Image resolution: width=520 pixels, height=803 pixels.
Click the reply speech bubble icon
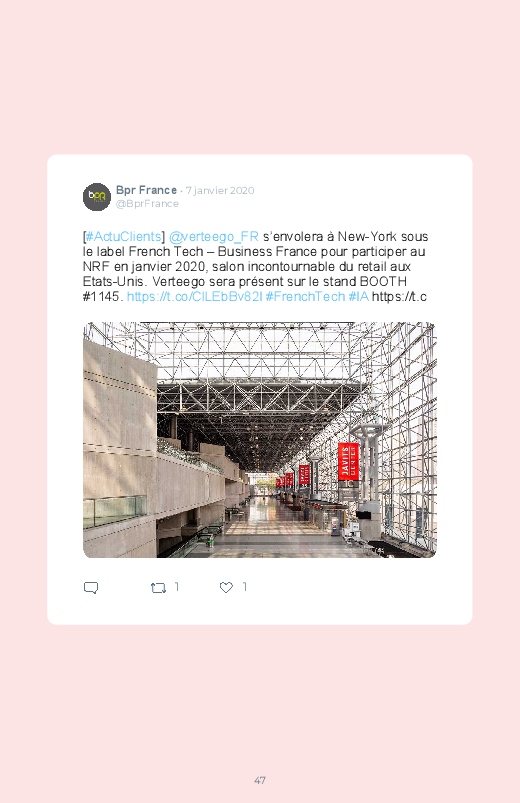(x=91, y=587)
